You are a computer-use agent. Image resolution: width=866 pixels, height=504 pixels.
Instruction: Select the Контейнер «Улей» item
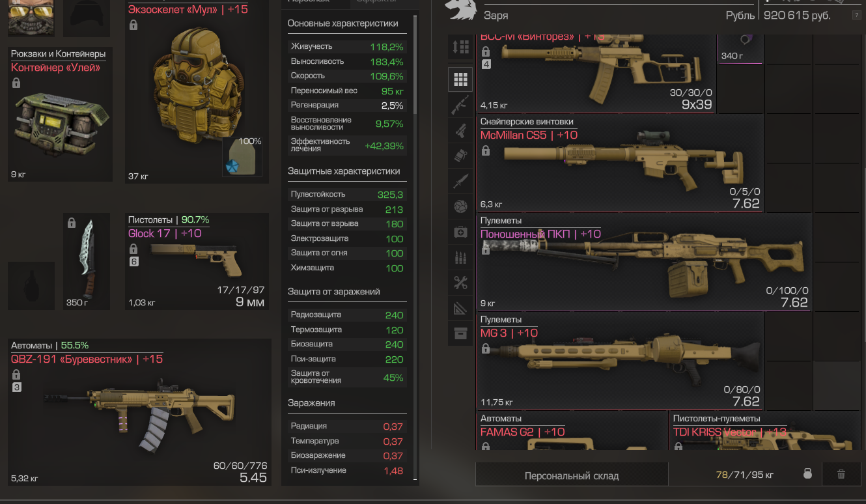point(61,115)
